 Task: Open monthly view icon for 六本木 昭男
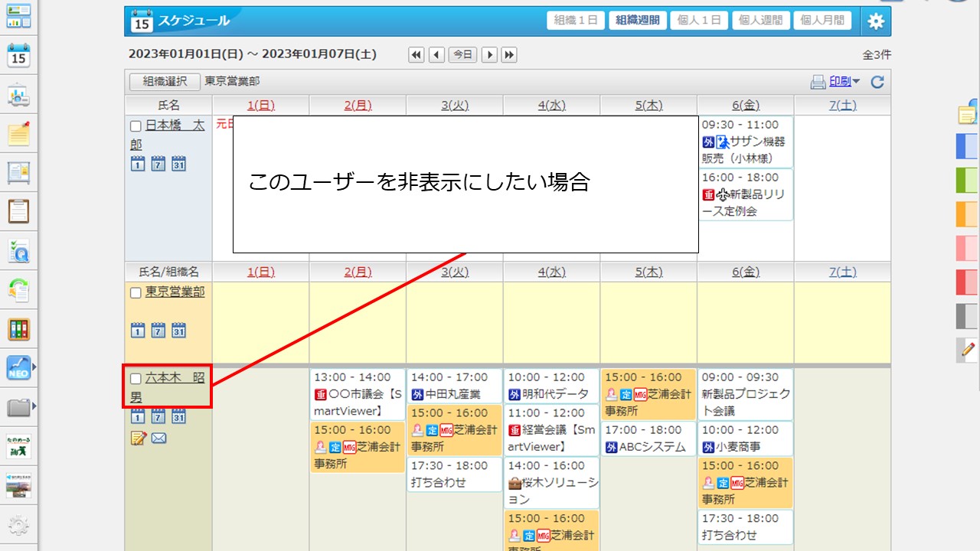(x=178, y=416)
